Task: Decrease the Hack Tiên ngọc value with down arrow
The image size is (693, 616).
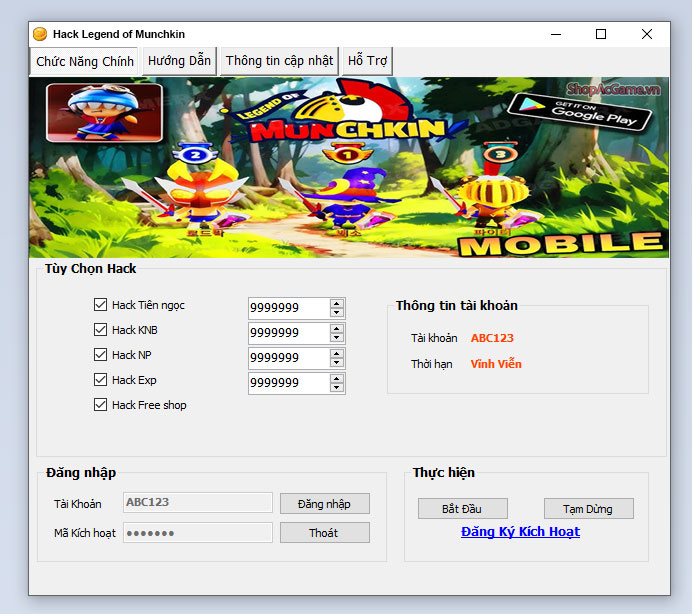Action: 337,312
